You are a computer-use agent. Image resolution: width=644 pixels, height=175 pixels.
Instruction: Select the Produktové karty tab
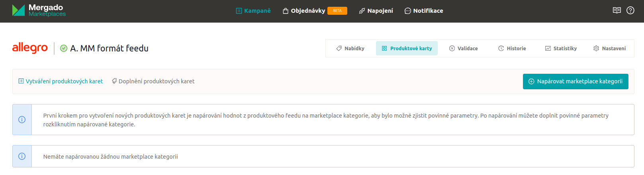(x=407, y=48)
